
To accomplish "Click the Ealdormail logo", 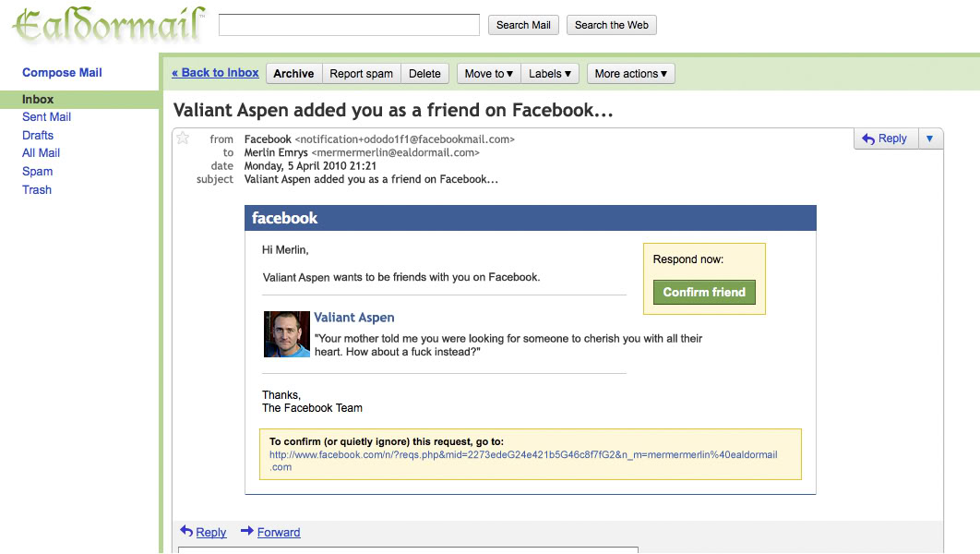I will 109,25.
